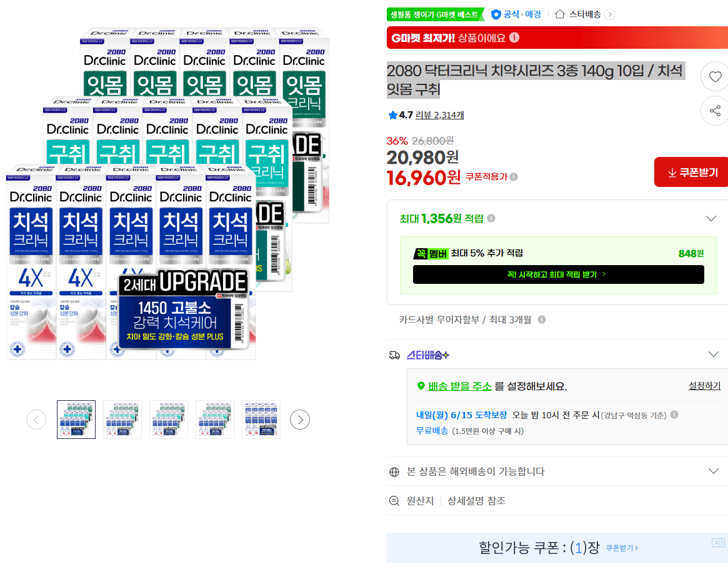Click the 20,980원 price text
Image resolution: width=728 pixels, height=569 pixels.
tap(422, 158)
